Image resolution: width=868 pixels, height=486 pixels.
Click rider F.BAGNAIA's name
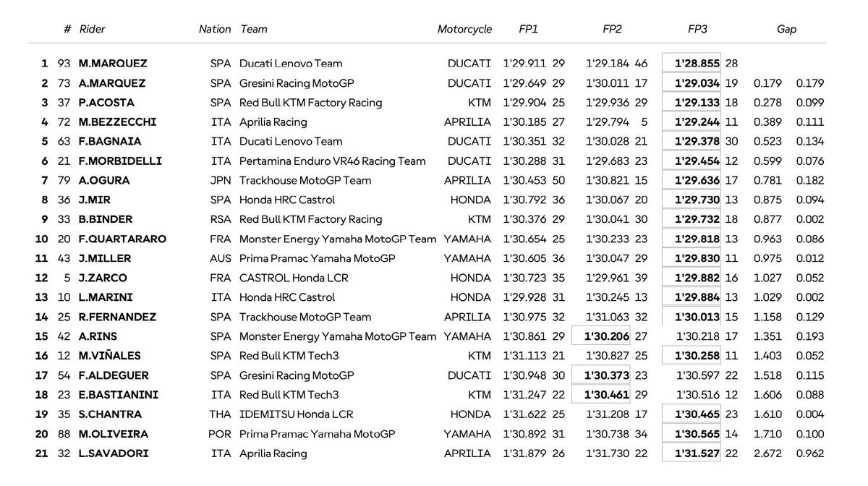(x=110, y=142)
